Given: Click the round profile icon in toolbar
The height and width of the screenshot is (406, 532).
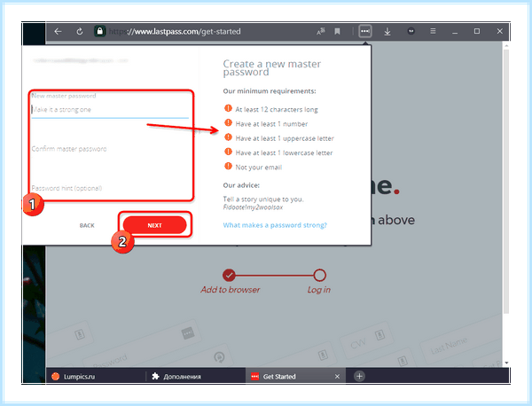Looking at the screenshot, I should pyautogui.click(x=411, y=31).
